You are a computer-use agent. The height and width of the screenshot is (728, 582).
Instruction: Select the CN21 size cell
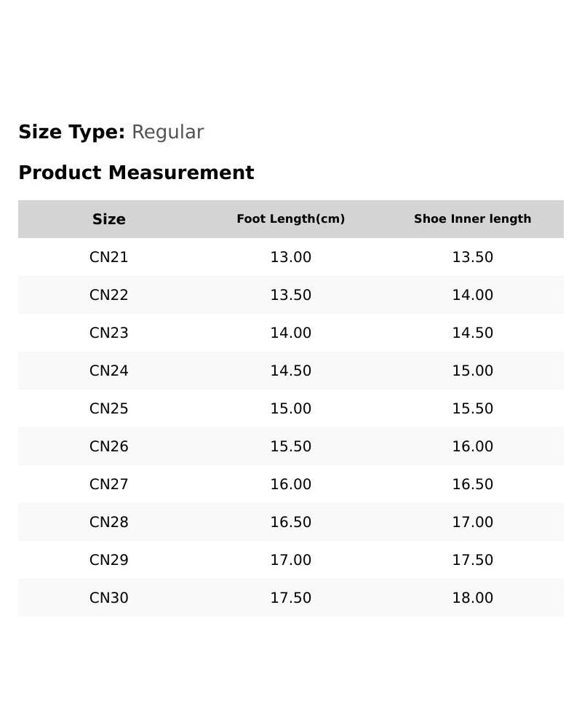point(108,257)
